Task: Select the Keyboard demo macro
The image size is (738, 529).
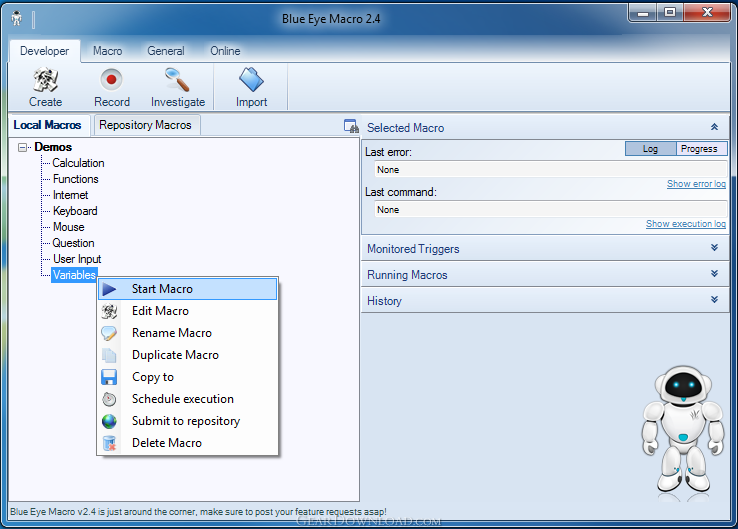Action: [x=75, y=211]
